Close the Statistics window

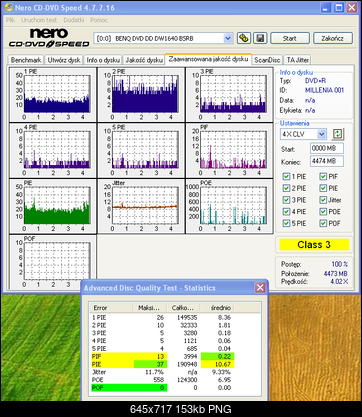coord(260,287)
